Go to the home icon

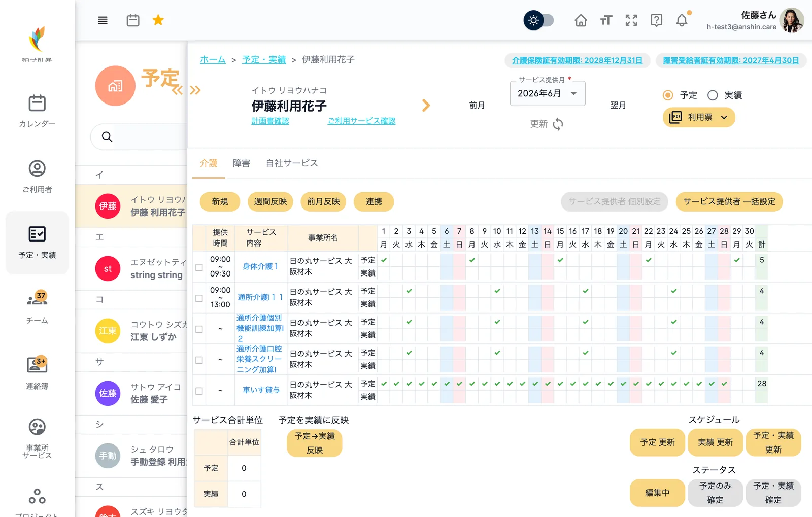click(581, 20)
